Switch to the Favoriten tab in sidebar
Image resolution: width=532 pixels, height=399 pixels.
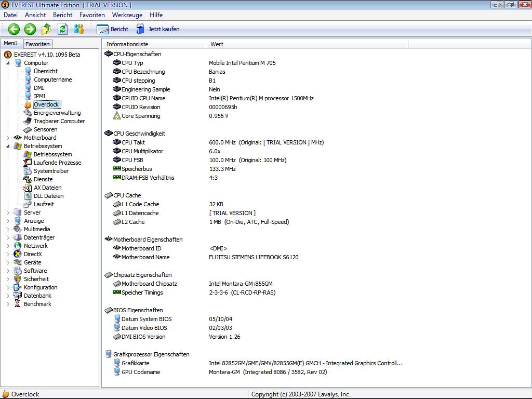pos(37,44)
